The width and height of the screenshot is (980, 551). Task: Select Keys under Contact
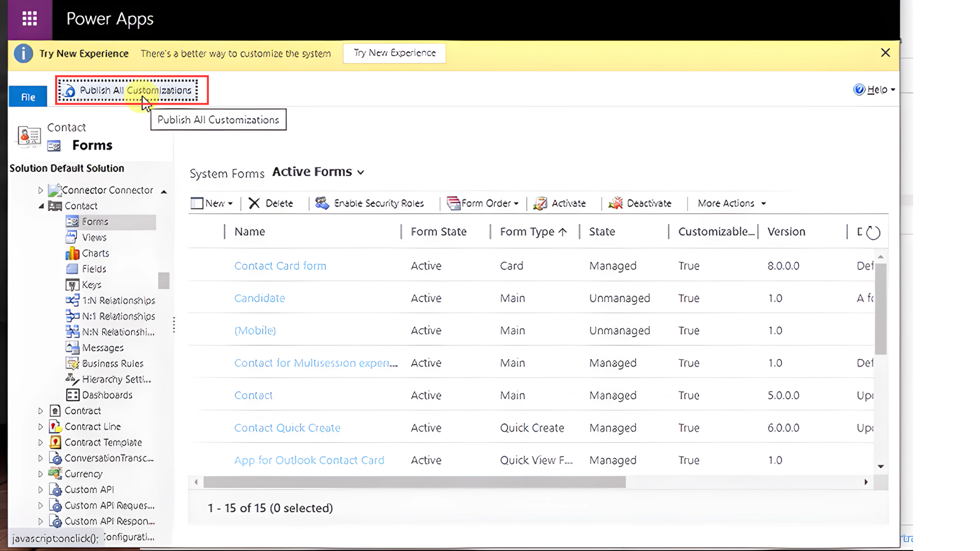tap(91, 285)
